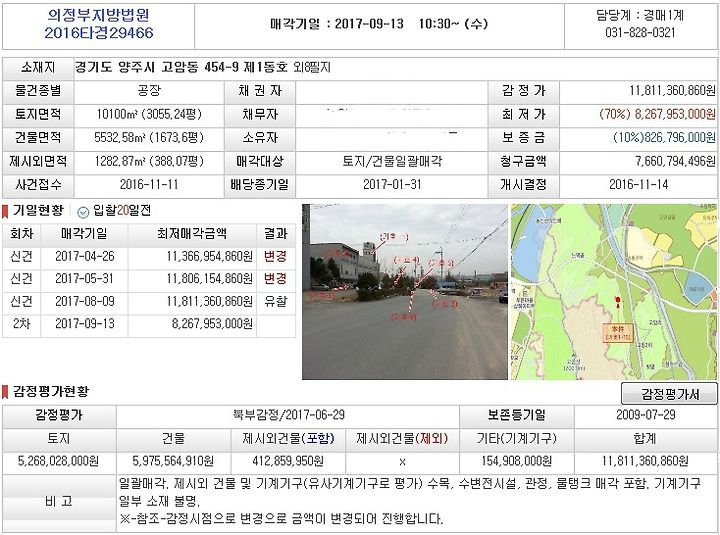Open case number 2016타경29466
Image resolution: width=720 pixels, height=535 pixels.
99,33
